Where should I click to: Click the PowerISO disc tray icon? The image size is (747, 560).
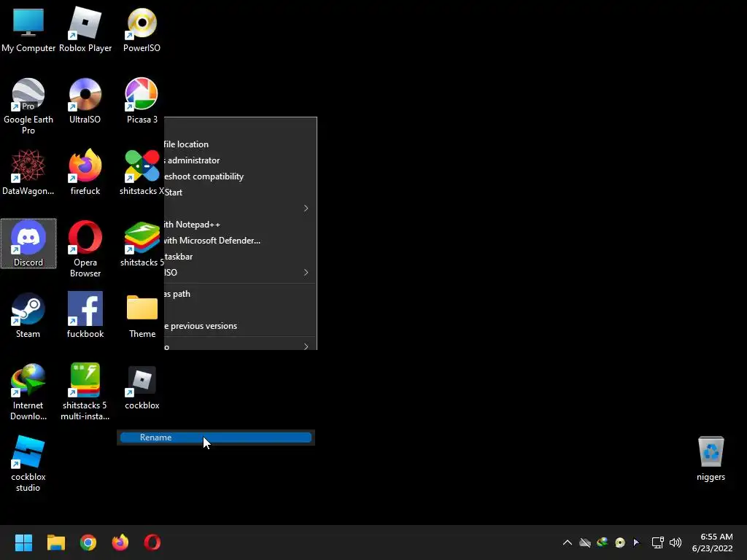pos(620,542)
